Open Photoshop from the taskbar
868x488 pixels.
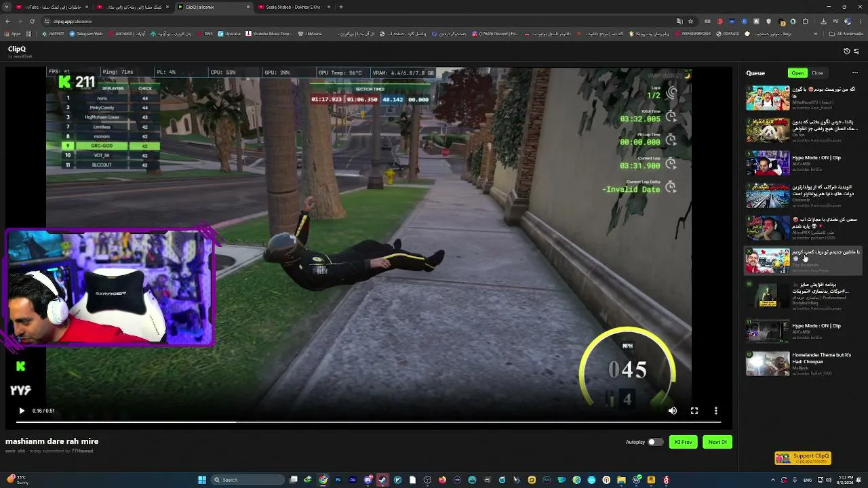click(338, 480)
